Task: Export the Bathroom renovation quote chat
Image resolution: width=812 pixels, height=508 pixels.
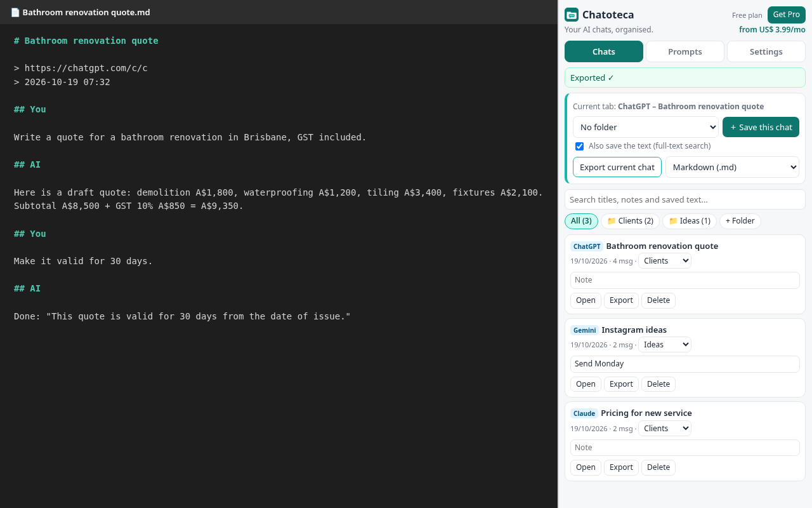Action: (x=621, y=300)
